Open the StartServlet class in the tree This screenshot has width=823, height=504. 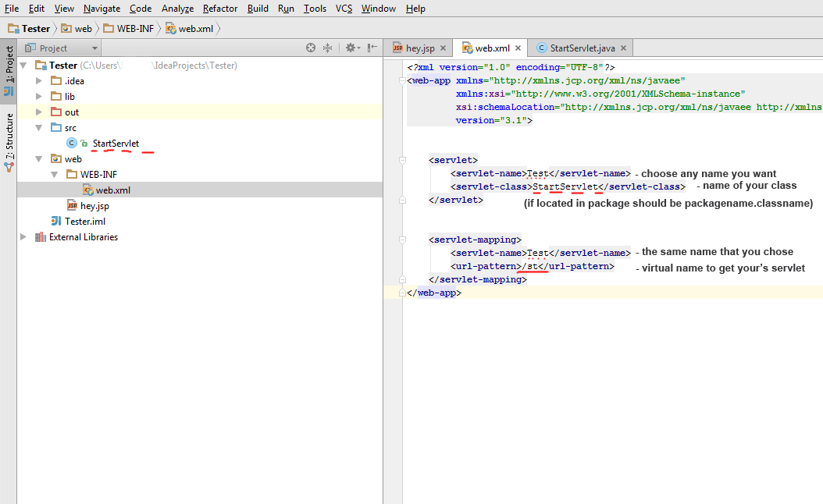[x=116, y=144]
